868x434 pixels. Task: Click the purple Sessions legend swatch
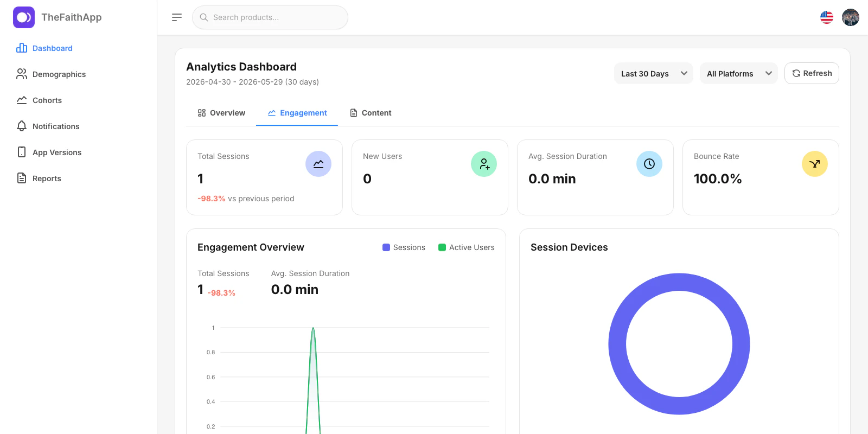(x=386, y=247)
